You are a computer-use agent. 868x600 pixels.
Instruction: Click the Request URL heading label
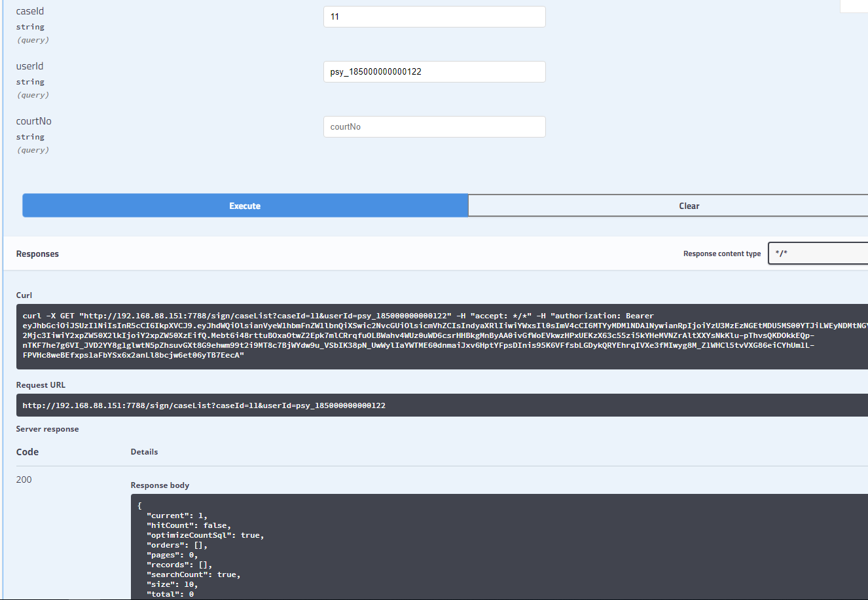41,385
